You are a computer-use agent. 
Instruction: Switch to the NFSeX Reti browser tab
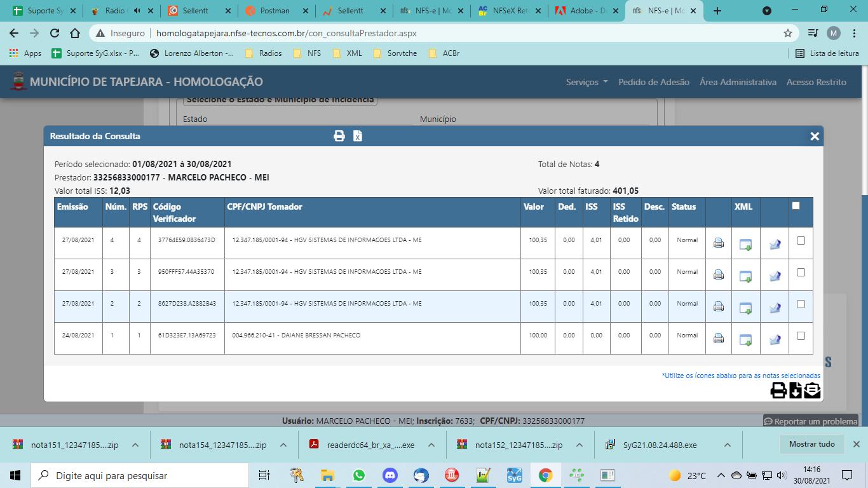coord(509,11)
